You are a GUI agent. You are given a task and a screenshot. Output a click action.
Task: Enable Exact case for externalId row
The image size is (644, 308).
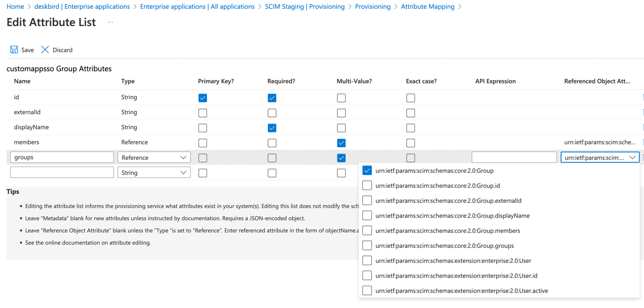410,113
